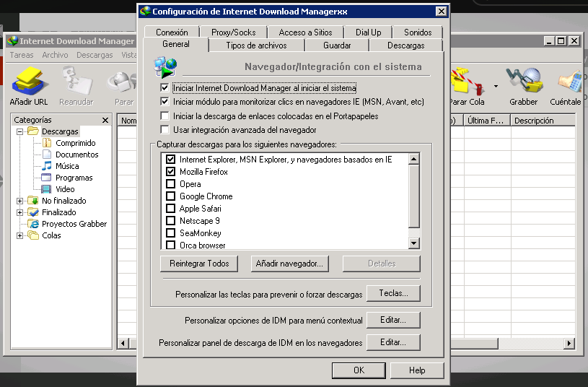This screenshot has width=588, height=387.
Task: Open the Archivo menu
Action: pos(55,55)
